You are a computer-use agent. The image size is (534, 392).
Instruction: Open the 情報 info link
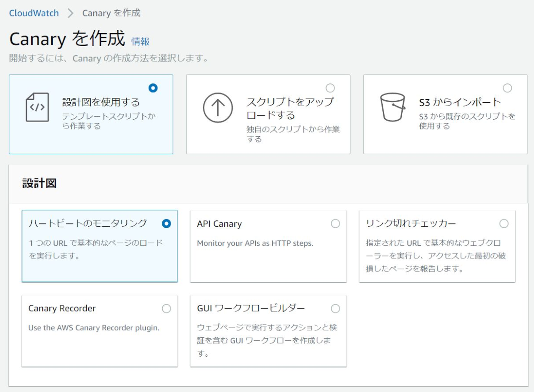click(140, 42)
